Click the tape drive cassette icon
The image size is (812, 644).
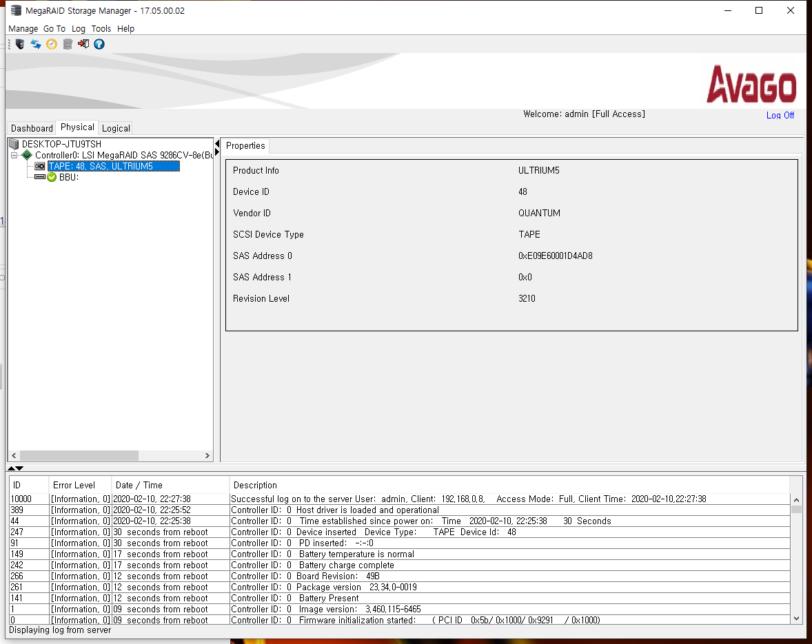[39, 166]
